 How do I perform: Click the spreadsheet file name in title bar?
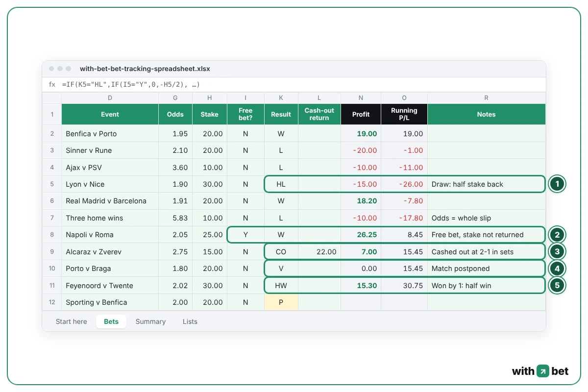point(145,69)
